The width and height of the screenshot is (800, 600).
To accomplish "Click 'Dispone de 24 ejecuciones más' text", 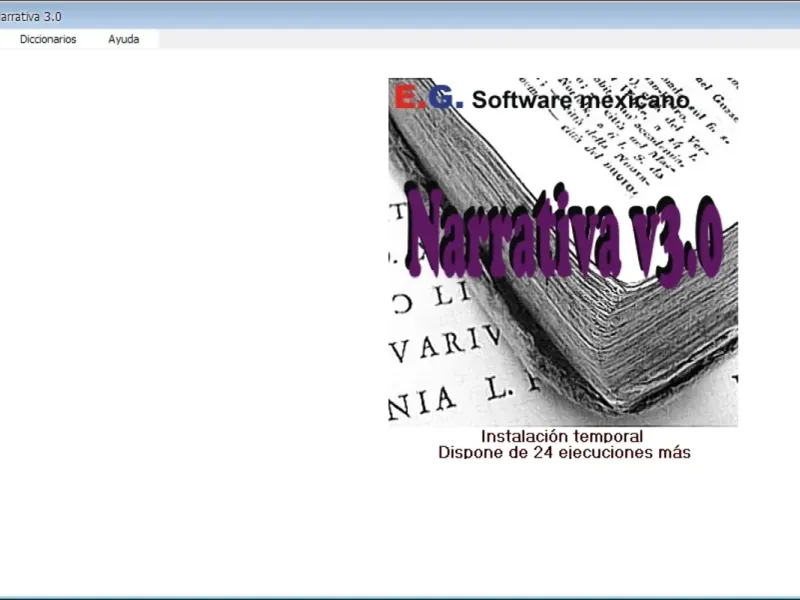I will click(x=564, y=453).
